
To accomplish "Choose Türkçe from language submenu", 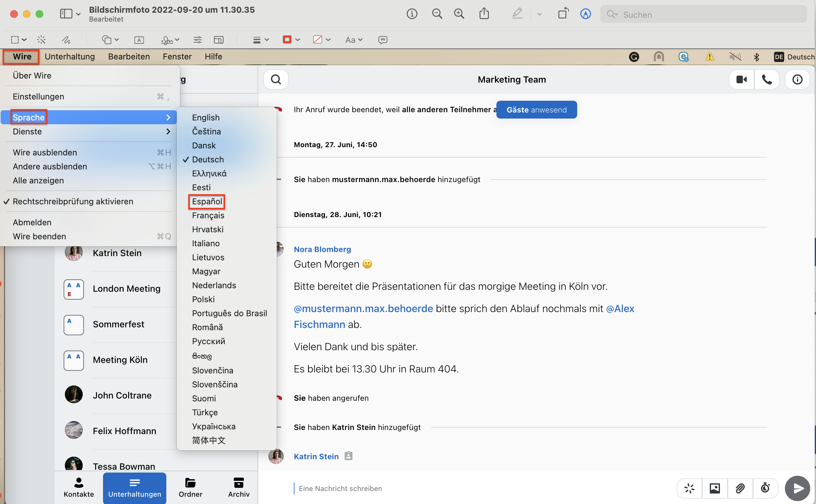I will pos(205,412).
